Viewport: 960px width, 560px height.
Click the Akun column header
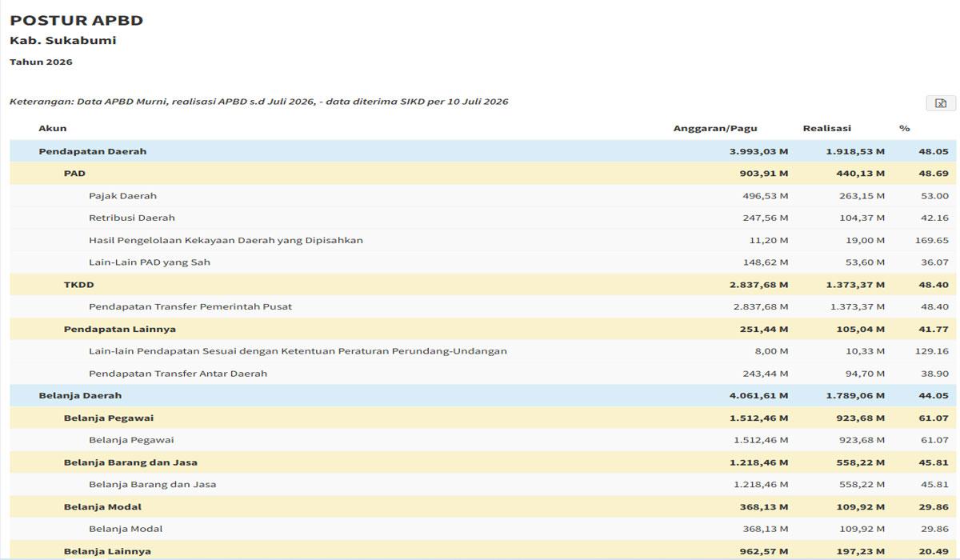(53, 128)
